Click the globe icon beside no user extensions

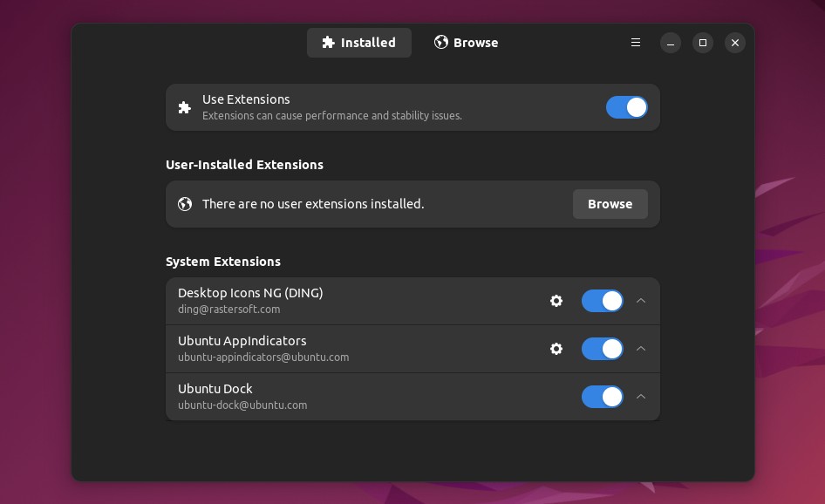(185, 204)
